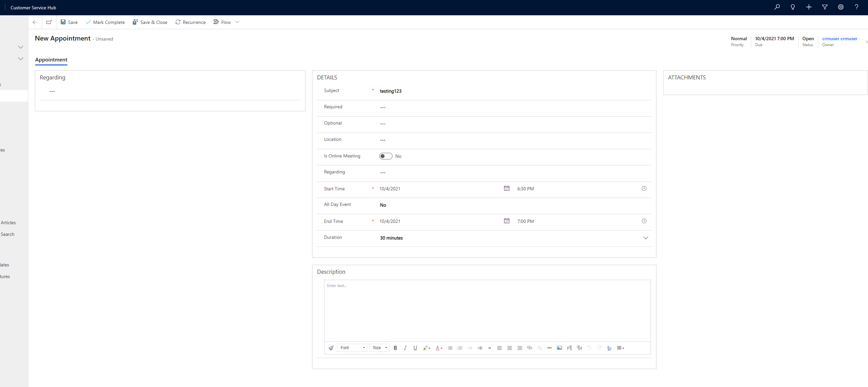The width and height of the screenshot is (868, 387).
Task: Insert a link in the Description editor
Action: (529, 347)
